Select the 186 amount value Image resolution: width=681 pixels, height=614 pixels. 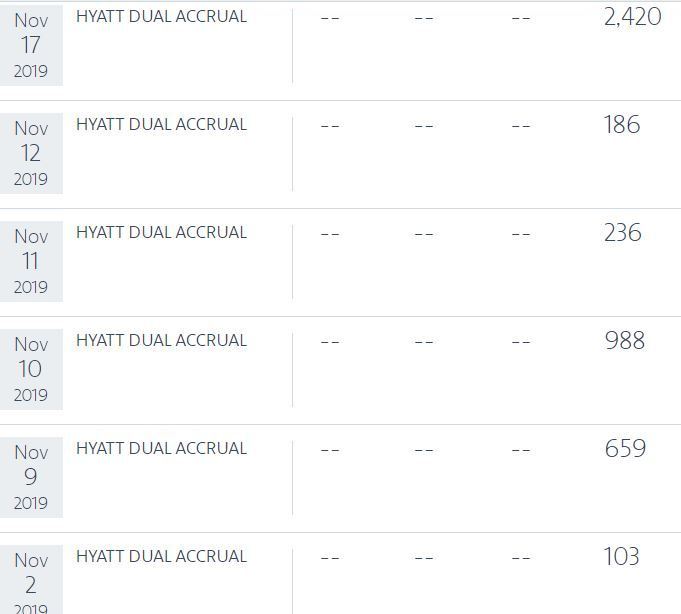pos(622,125)
